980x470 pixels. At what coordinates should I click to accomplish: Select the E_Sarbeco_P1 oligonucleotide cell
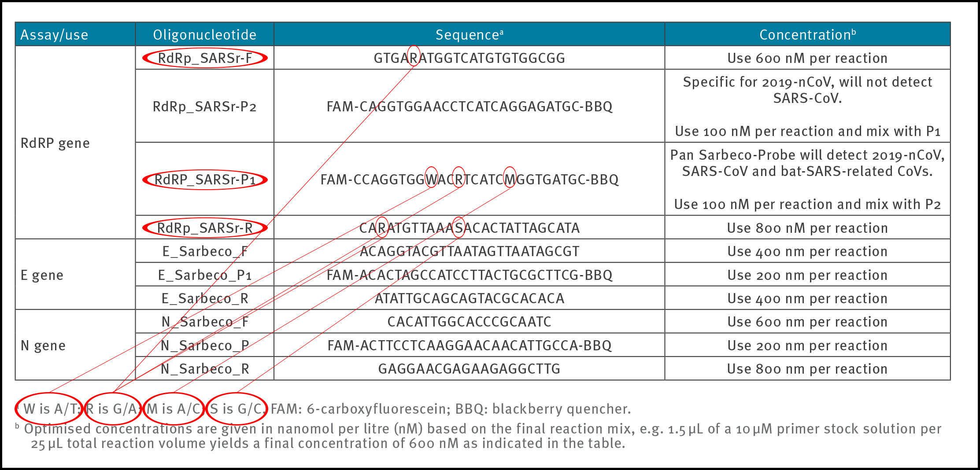coord(204,275)
